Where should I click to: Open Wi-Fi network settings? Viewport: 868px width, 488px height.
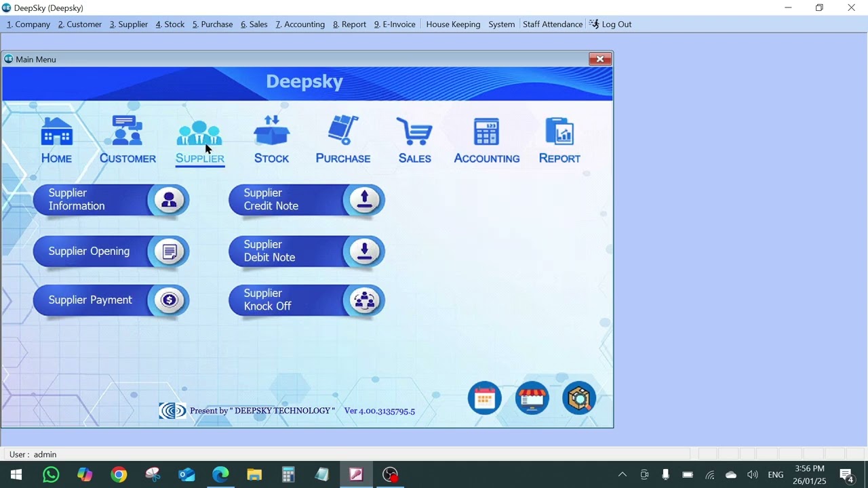(709, 474)
